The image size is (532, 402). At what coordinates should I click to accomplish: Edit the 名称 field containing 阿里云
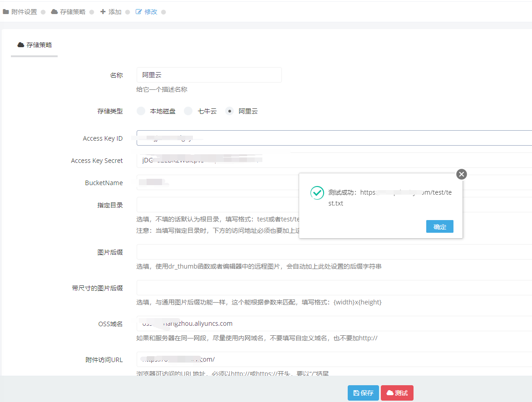[x=209, y=75]
